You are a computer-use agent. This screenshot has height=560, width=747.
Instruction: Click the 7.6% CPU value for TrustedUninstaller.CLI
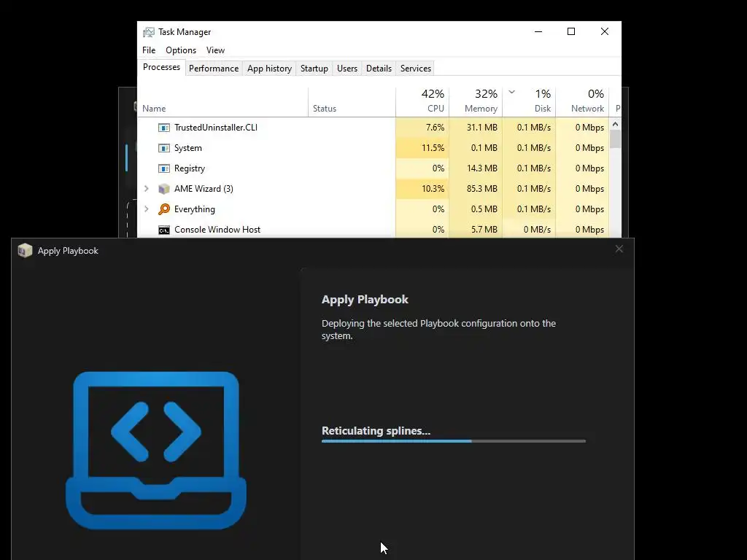coord(435,128)
